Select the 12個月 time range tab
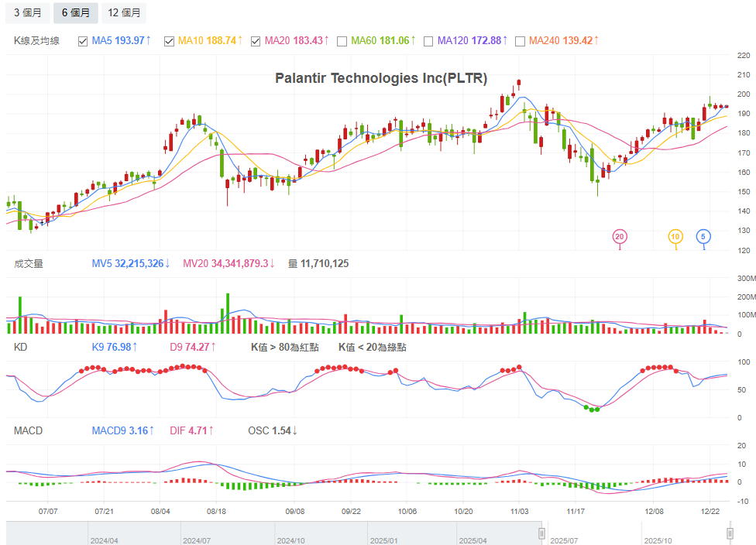 coord(124,12)
